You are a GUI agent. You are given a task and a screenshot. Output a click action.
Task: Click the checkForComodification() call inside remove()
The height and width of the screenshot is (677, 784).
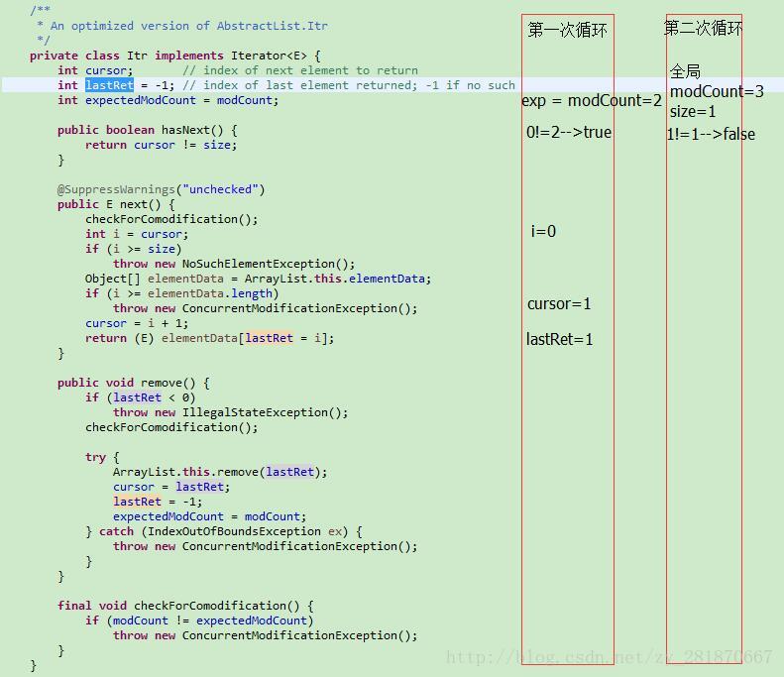[171, 427]
